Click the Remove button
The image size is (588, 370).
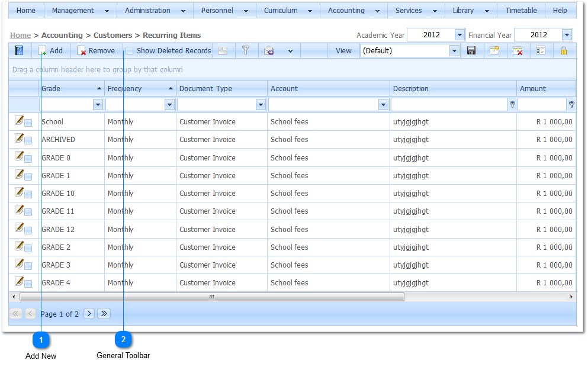(96, 50)
